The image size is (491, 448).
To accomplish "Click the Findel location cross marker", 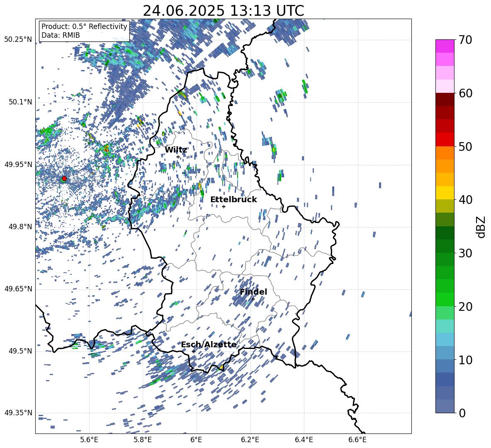I will point(253,299).
